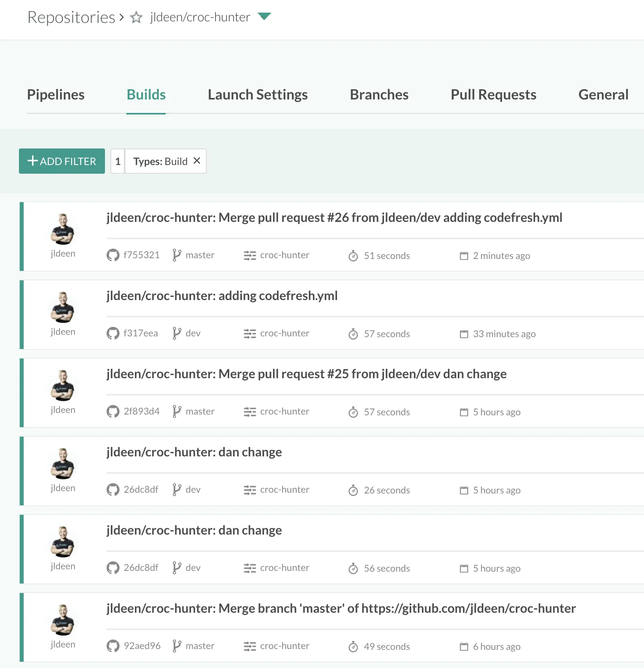Click jldeen avatar on the #26 build

[63, 229]
